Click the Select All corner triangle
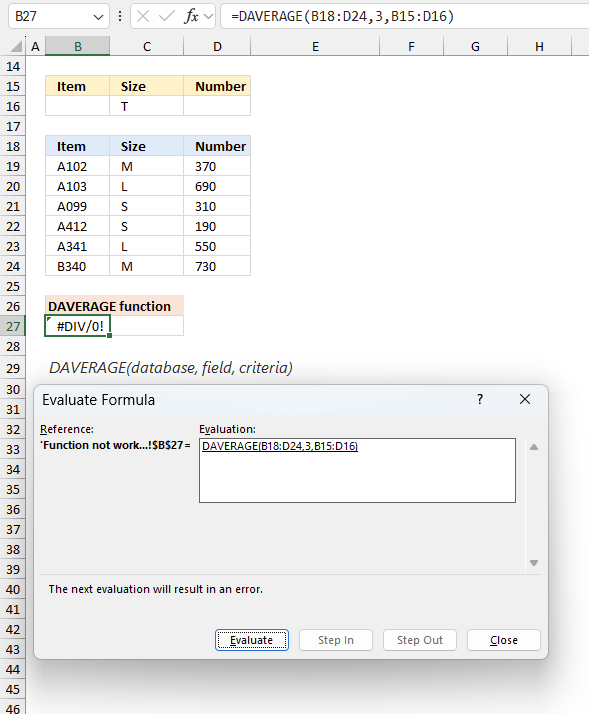 16,46
